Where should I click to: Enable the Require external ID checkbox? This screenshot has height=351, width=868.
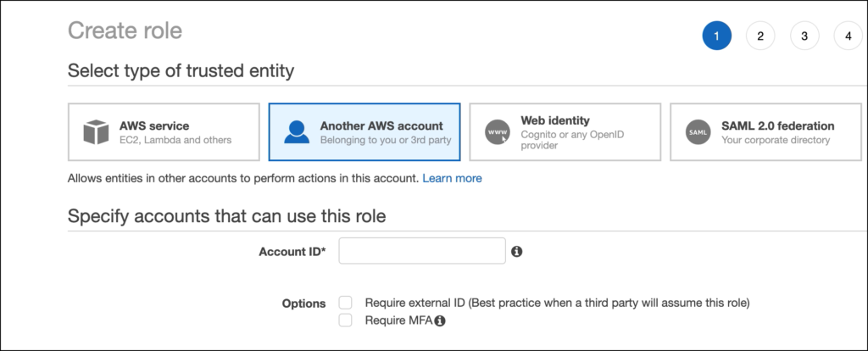point(346,303)
